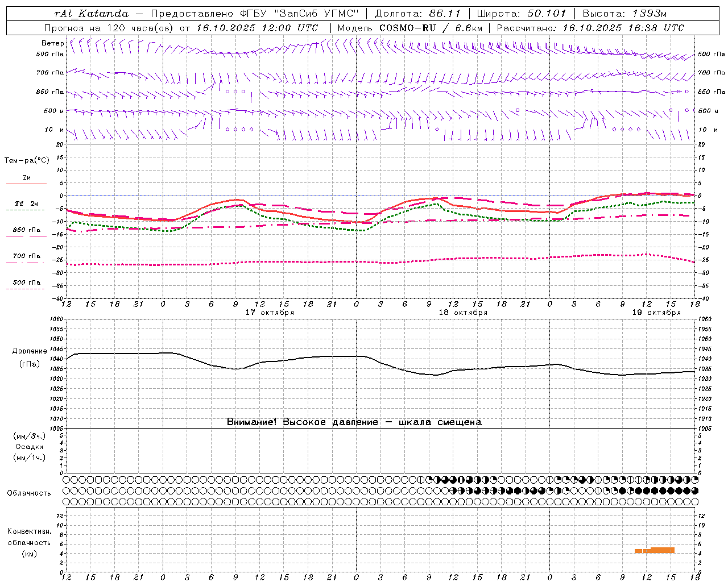This screenshot has width=728, height=582.
Task: Click the 850 гПа temperature legend entry
Action: point(27,230)
